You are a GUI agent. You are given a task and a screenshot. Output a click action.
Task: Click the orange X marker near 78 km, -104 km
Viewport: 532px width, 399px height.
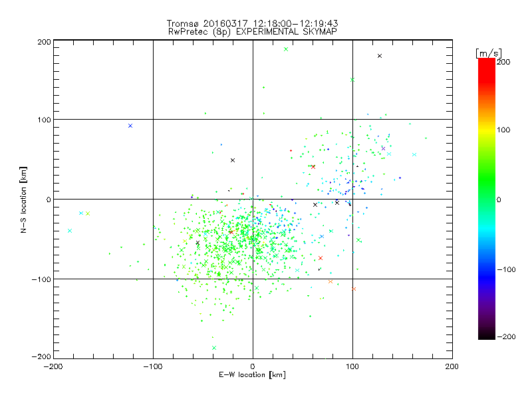(x=331, y=282)
